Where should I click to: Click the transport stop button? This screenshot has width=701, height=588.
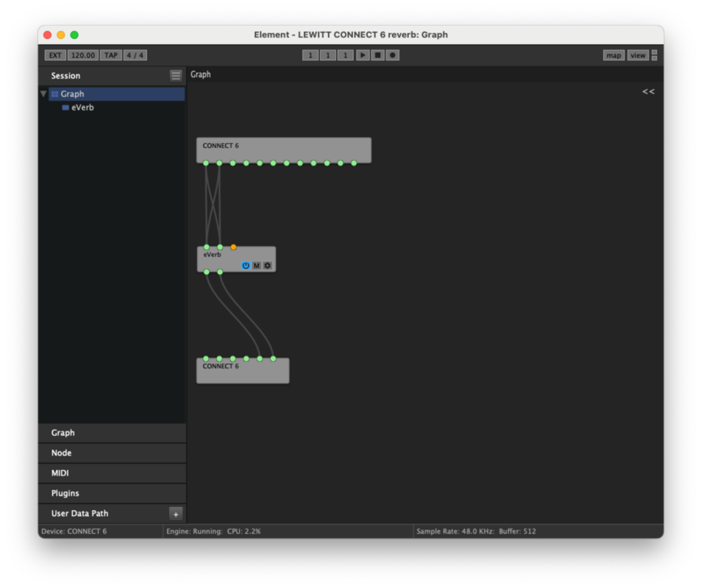click(377, 55)
